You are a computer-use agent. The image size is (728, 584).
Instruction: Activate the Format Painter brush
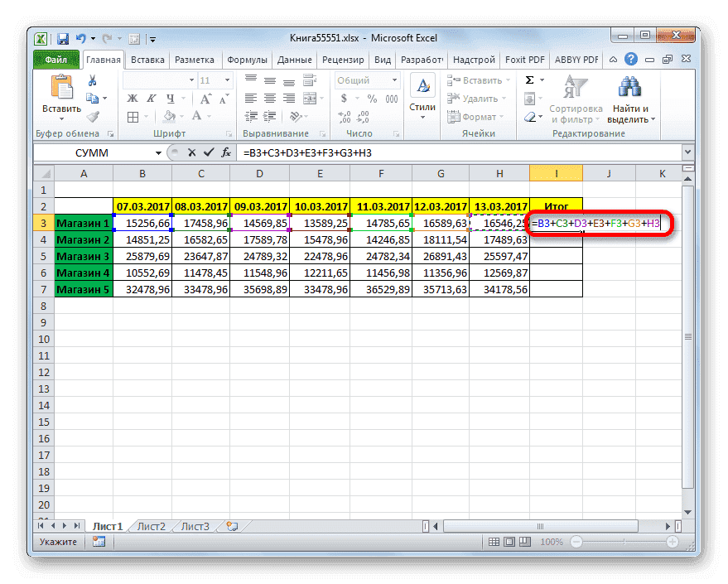click(x=93, y=117)
